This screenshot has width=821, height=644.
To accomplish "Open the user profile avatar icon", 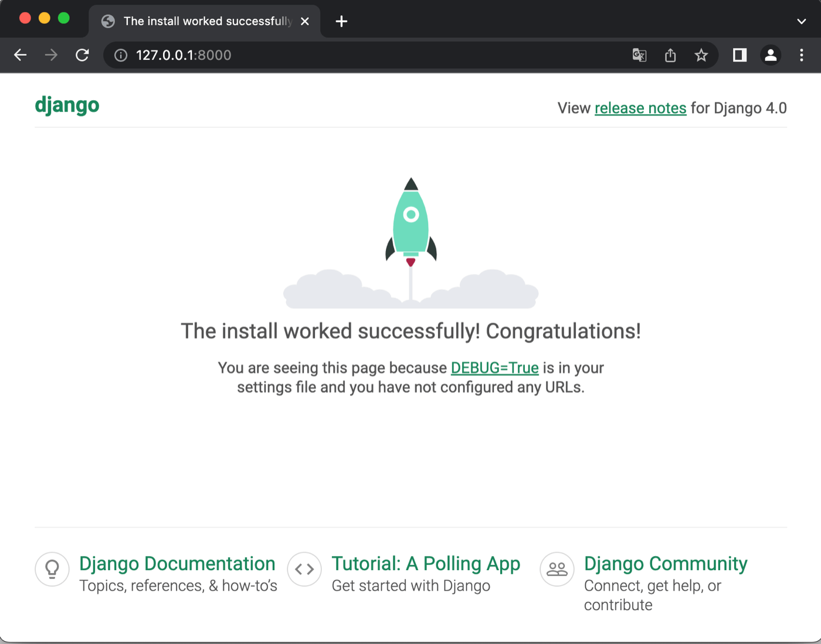I will (x=771, y=55).
